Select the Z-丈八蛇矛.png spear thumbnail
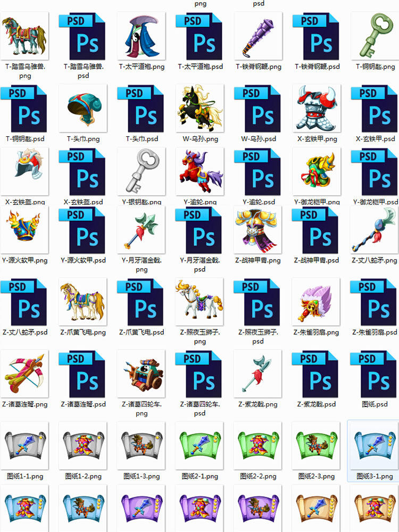This screenshot has width=399, height=532. coord(374,230)
